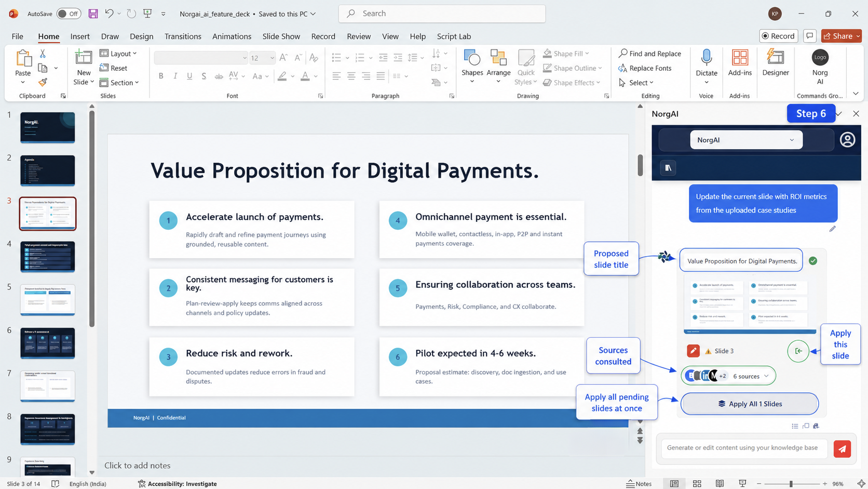The height and width of the screenshot is (489, 868).
Task: Open the Select dropdown in Editing
Action: 636,83
